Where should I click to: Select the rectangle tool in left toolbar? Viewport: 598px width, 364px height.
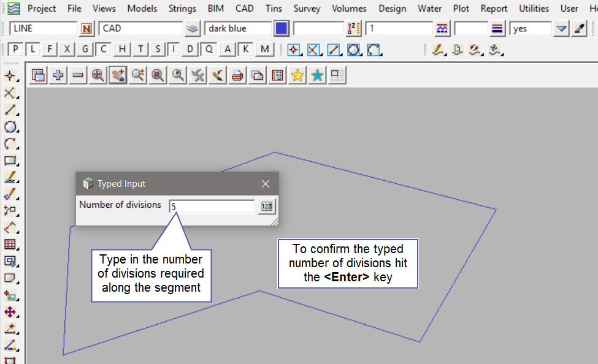[10, 161]
